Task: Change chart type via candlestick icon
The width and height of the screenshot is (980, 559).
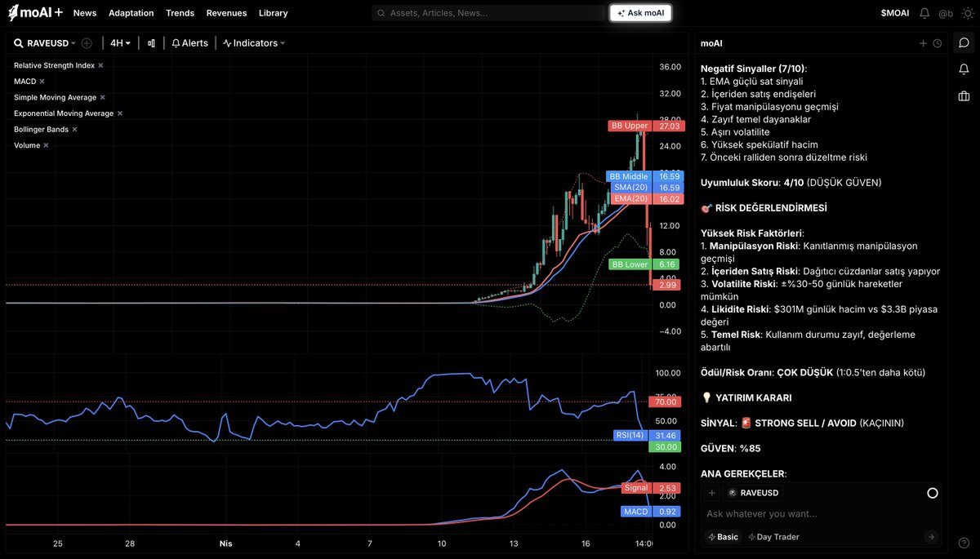Action: [151, 43]
